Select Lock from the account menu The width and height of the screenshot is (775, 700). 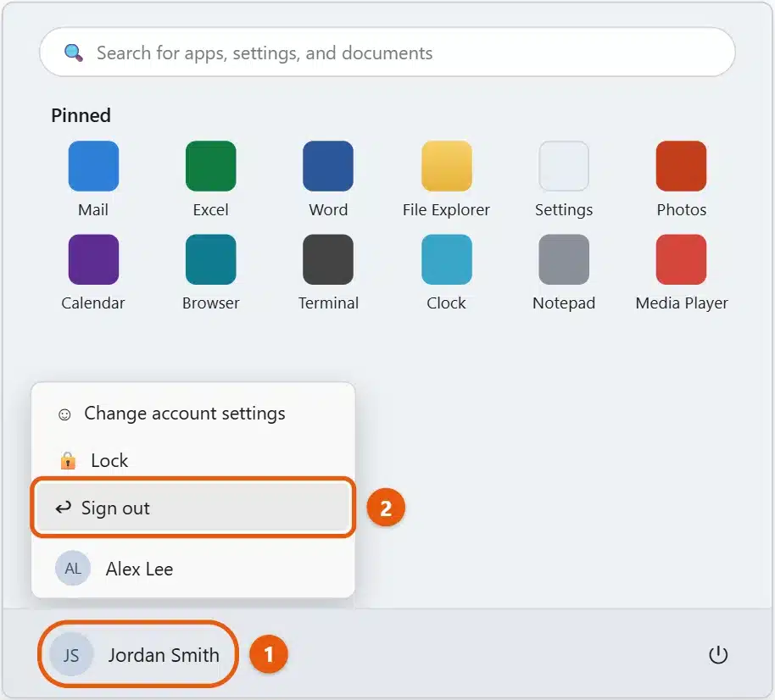pyautogui.click(x=193, y=460)
